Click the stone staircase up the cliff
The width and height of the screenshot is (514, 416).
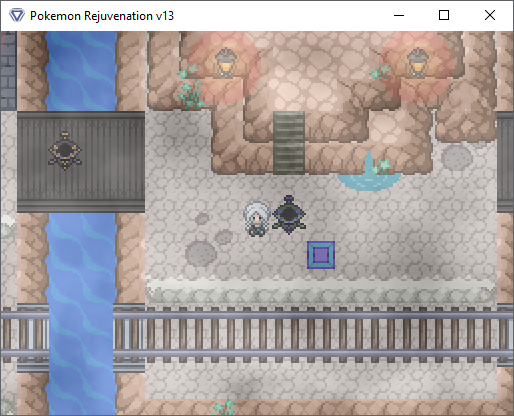coord(289,143)
